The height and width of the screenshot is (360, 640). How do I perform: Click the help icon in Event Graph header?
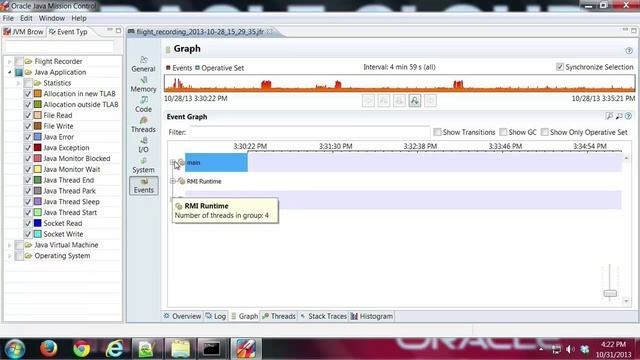click(x=629, y=116)
